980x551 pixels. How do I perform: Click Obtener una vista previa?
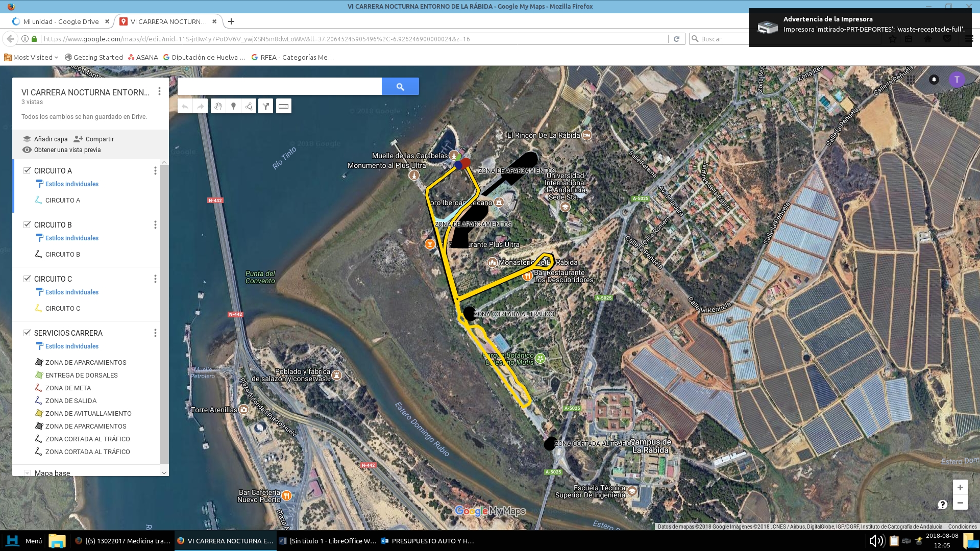pyautogui.click(x=62, y=149)
